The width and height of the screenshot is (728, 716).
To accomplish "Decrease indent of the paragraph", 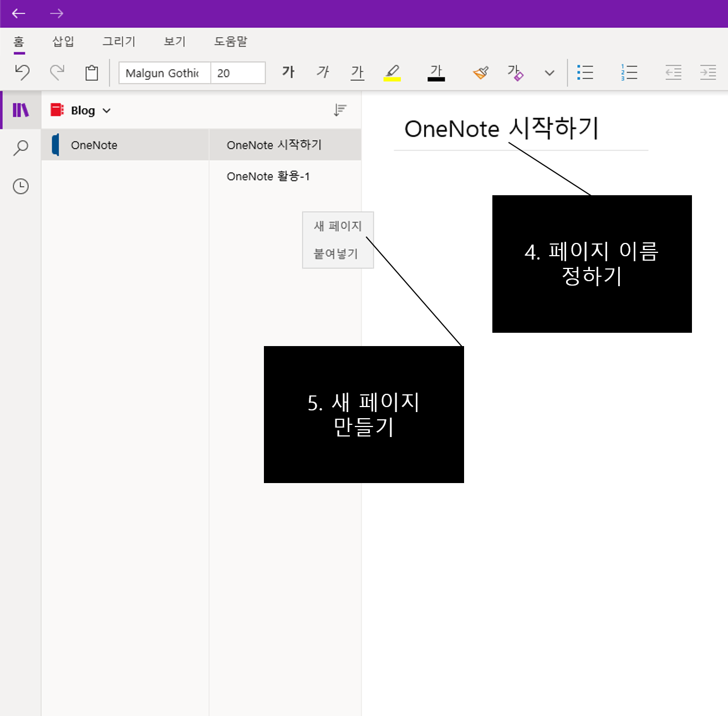I will (x=673, y=73).
